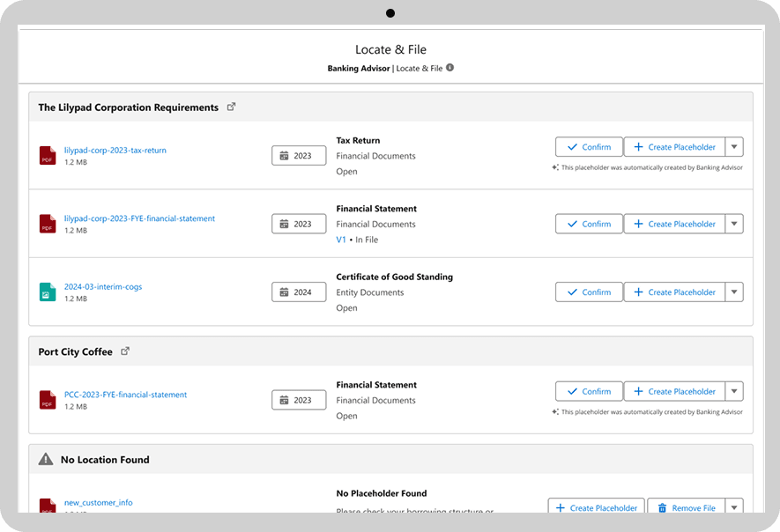The width and height of the screenshot is (780, 532).
Task: Expand actions dropdown in the Tax Return row
Action: click(734, 147)
